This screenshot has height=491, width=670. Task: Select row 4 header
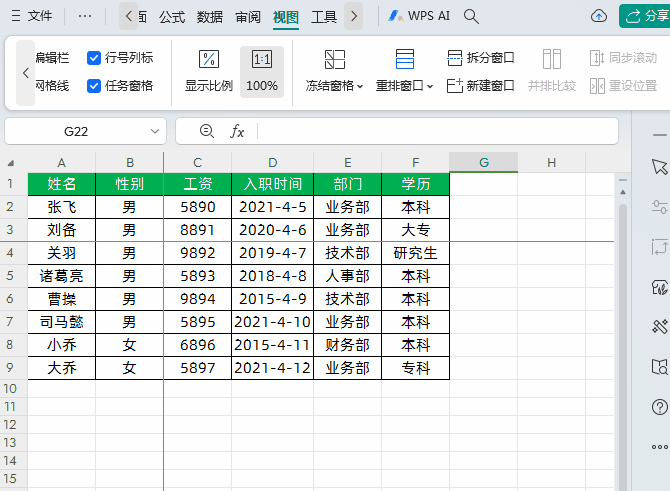pyautogui.click(x=10, y=253)
